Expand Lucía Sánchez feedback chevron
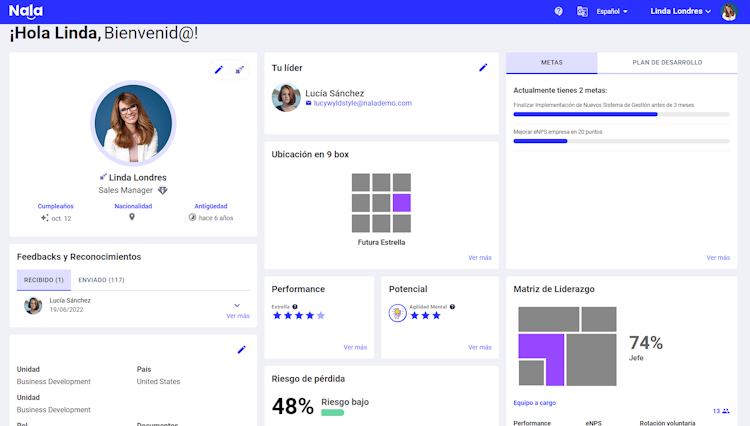 [237, 305]
